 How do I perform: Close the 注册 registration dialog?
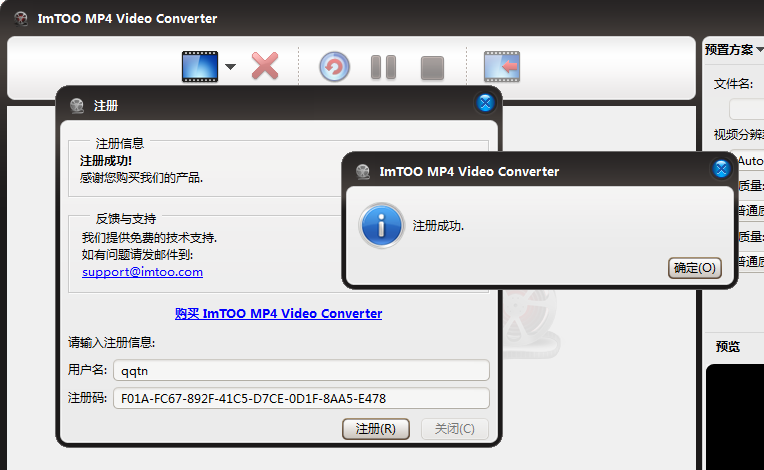click(x=485, y=103)
